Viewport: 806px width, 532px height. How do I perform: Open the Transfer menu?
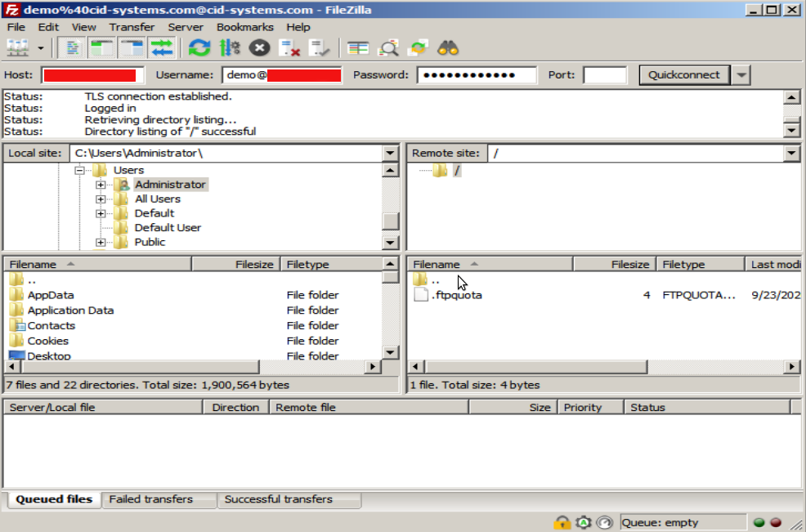[x=132, y=27]
